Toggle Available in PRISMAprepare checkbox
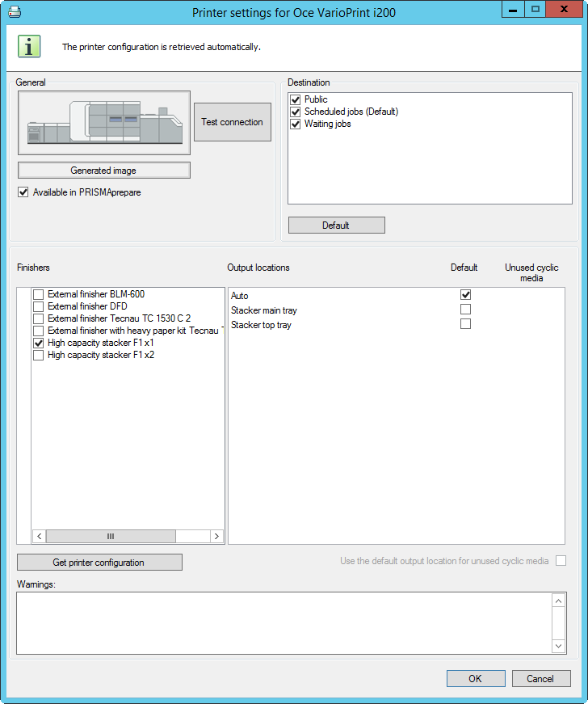Image resolution: width=588 pixels, height=704 pixels. tap(23, 192)
